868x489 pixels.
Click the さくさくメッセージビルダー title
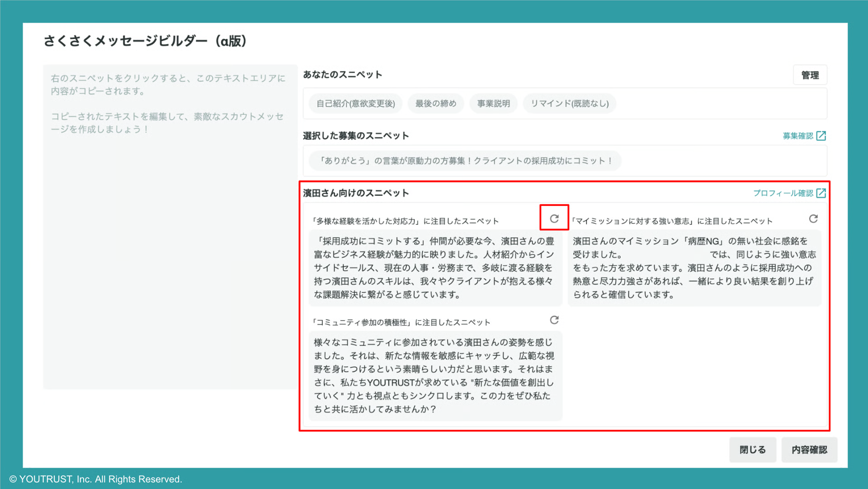[145, 41]
